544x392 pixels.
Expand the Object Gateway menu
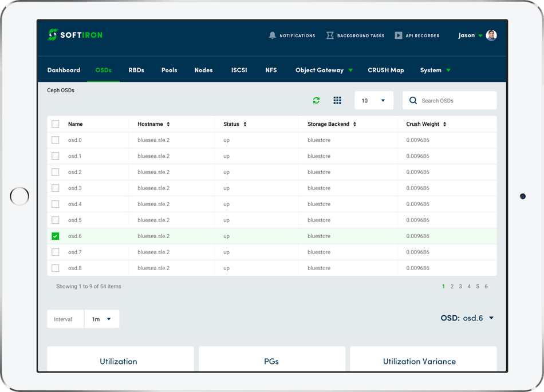(x=324, y=70)
